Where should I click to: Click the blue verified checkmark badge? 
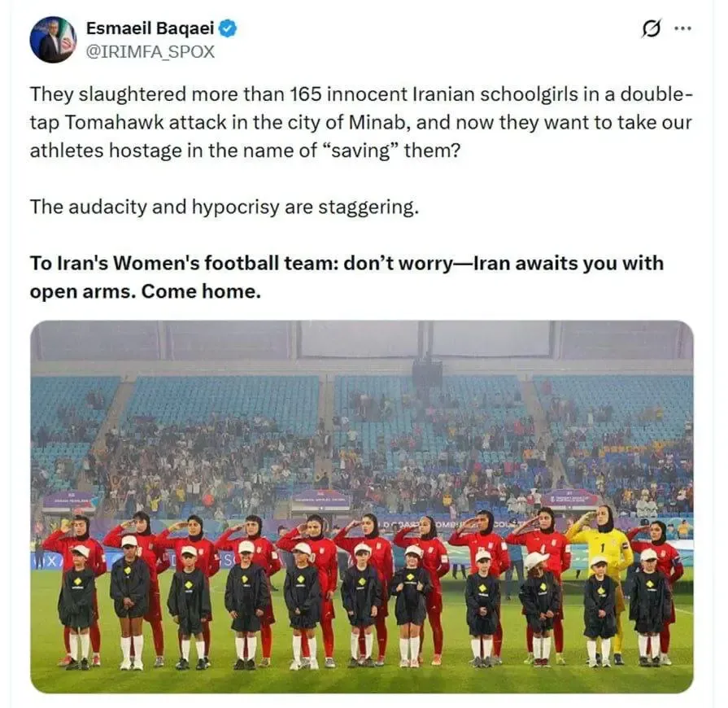[228, 28]
